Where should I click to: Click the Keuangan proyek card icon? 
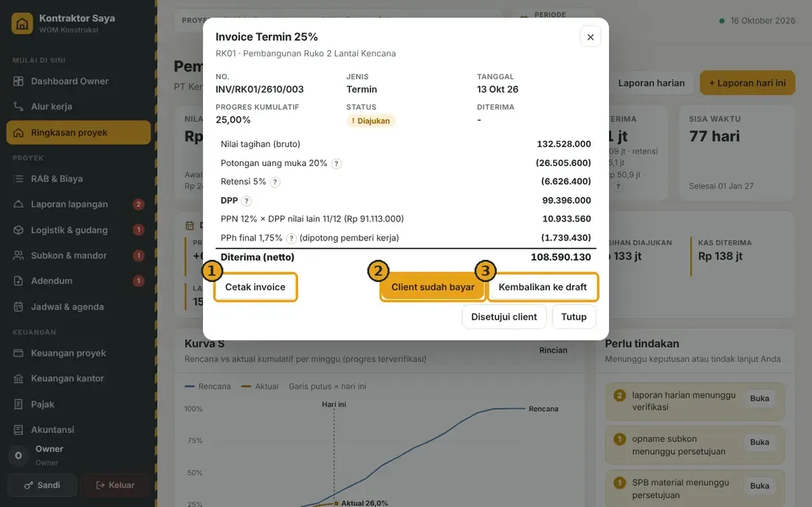click(18, 353)
